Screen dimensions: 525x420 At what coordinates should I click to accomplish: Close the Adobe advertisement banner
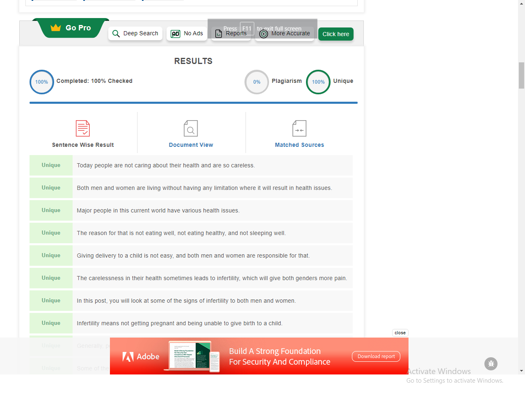coord(400,333)
